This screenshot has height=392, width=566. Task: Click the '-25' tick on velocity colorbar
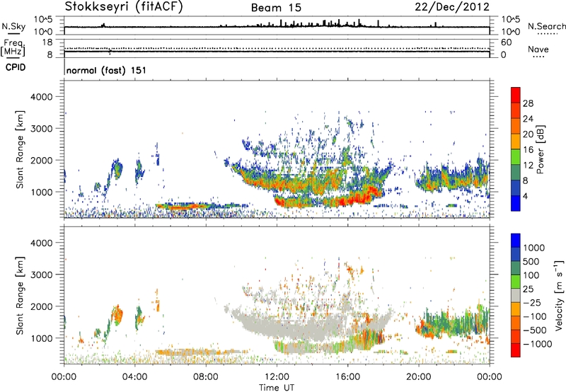(x=532, y=302)
